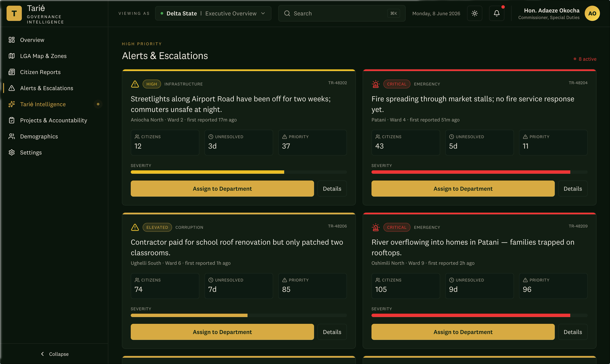Open Demographics page
The image size is (610, 364).
tap(54, 136)
